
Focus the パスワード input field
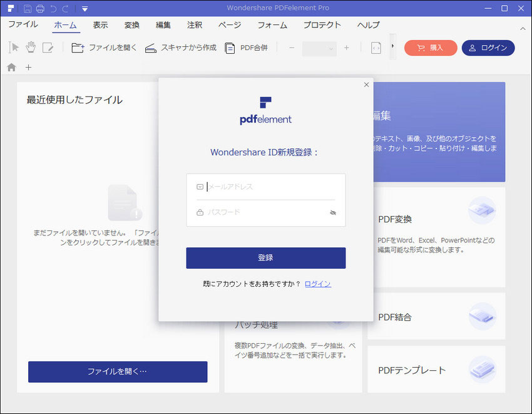(265, 212)
